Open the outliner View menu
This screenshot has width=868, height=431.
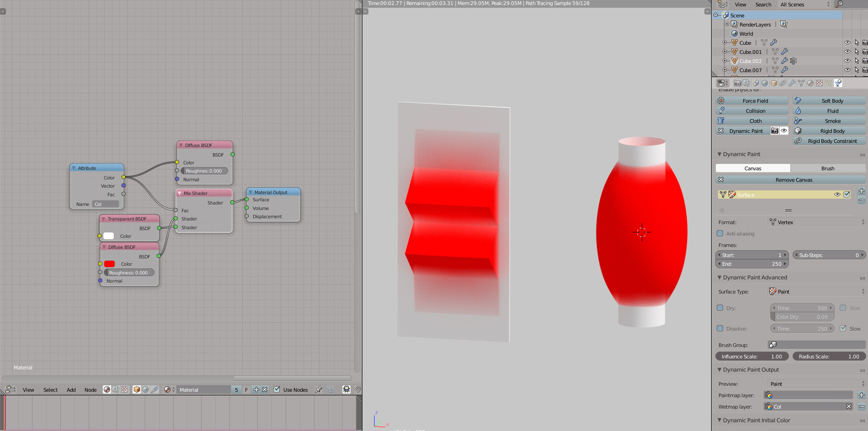(740, 5)
